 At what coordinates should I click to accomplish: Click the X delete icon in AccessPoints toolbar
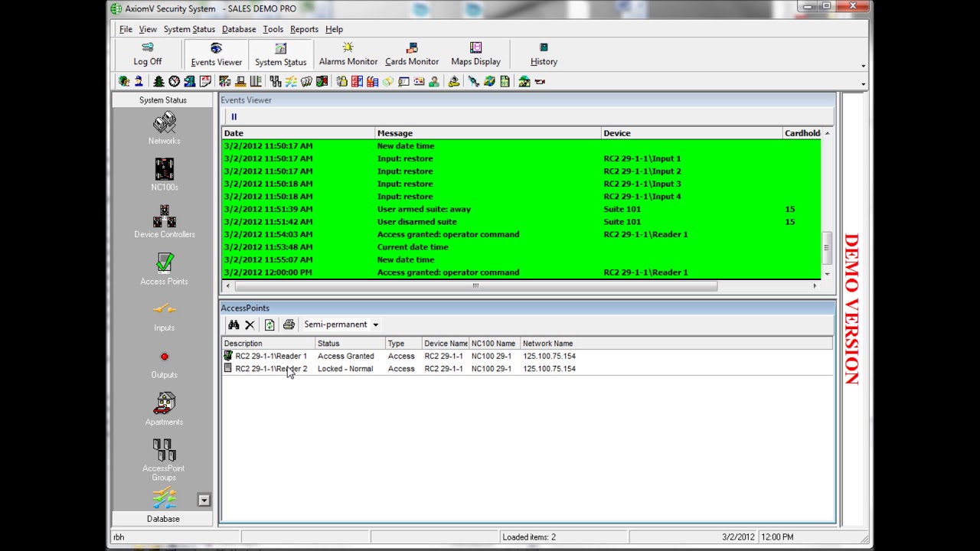tap(250, 324)
